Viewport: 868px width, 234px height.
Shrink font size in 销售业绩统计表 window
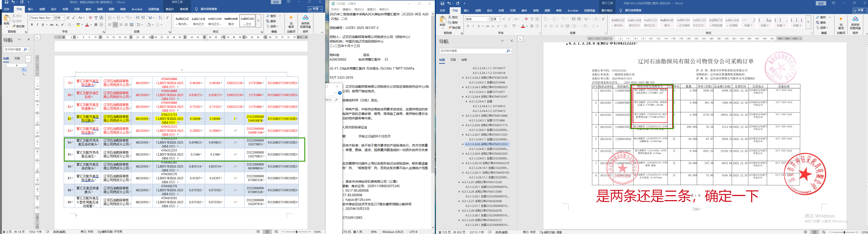pyautogui.click(x=74, y=18)
